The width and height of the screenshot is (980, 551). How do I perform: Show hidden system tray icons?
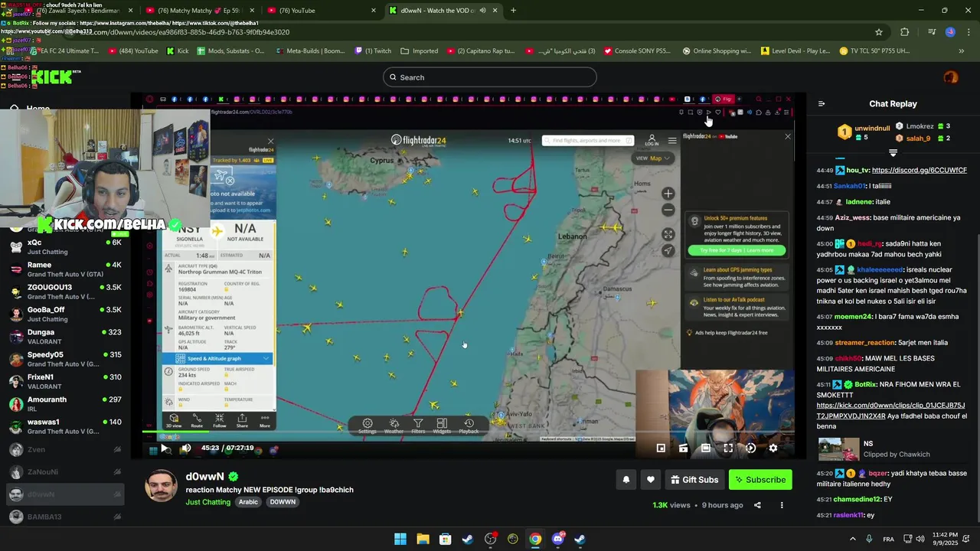pos(853,539)
